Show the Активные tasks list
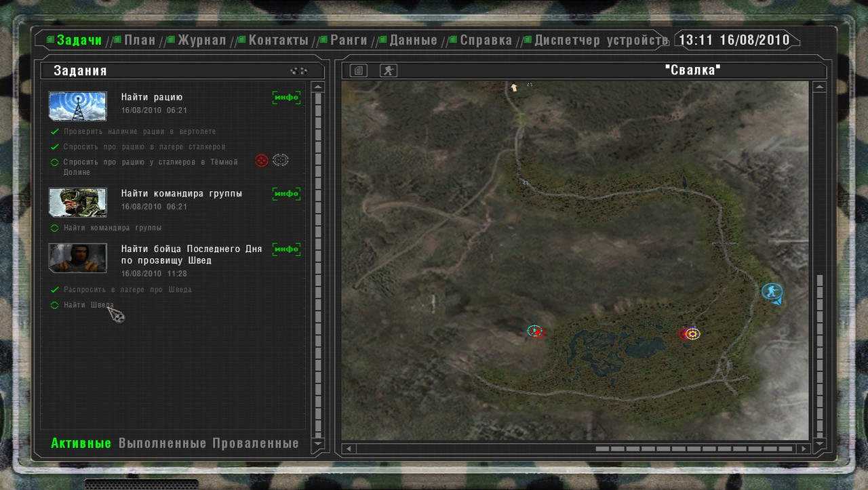The image size is (868, 490). (x=81, y=444)
